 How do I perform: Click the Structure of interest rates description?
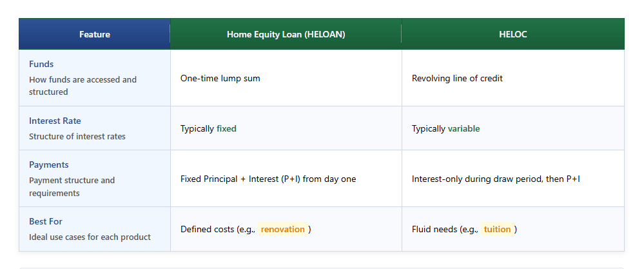click(77, 137)
